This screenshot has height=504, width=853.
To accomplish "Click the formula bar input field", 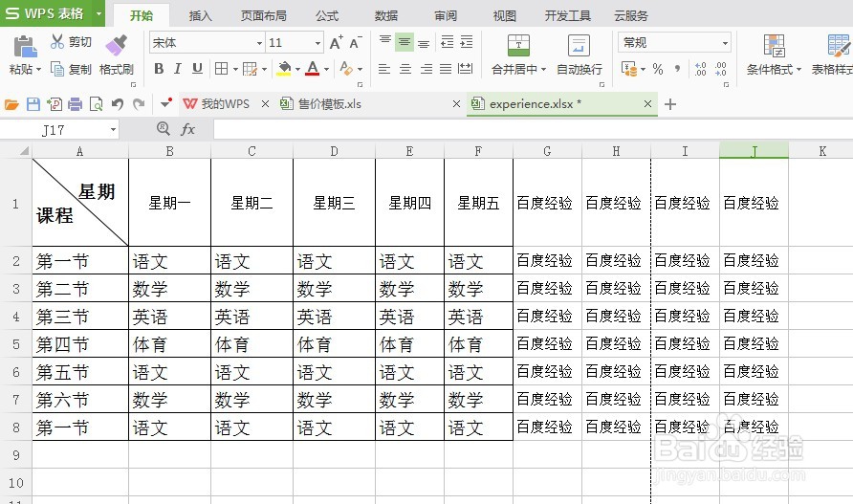I will pos(534,129).
